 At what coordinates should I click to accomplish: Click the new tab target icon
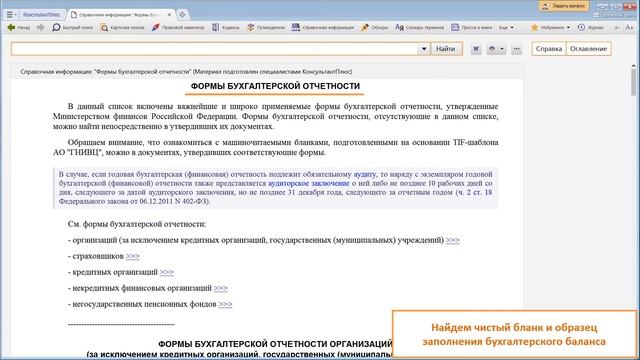[x=182, y=15]
